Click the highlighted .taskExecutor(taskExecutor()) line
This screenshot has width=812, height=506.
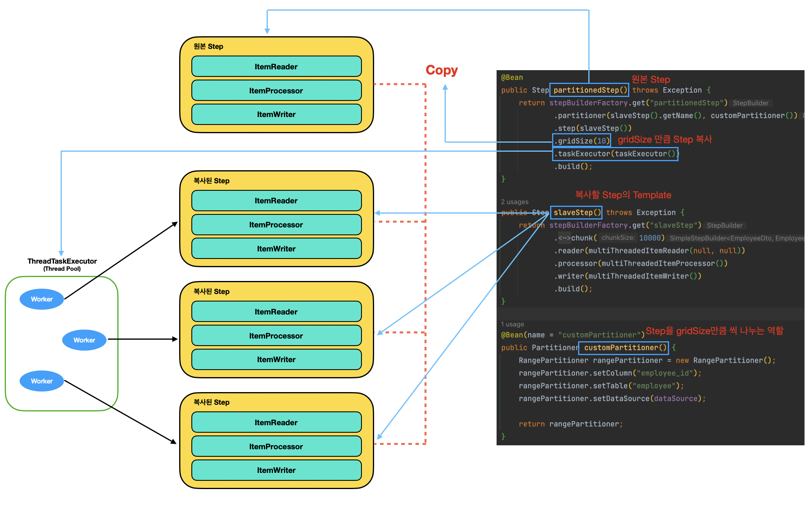coord(615,154)
